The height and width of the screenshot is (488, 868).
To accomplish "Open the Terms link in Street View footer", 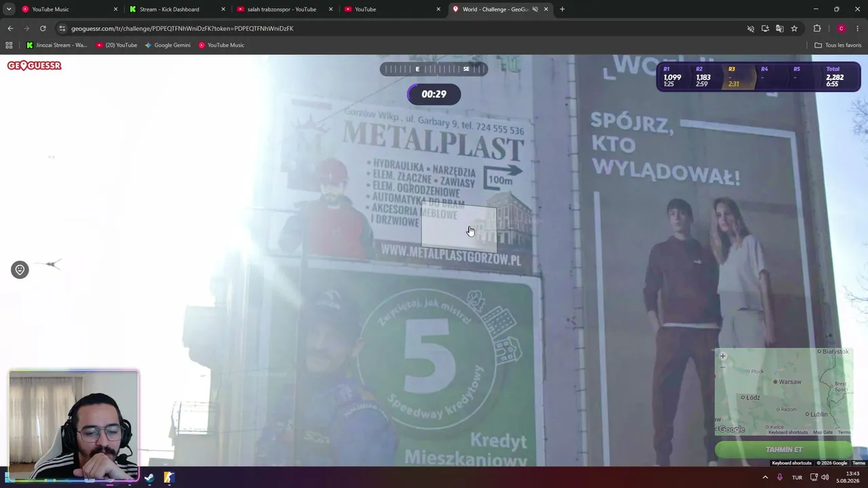I will pos(859,464).
